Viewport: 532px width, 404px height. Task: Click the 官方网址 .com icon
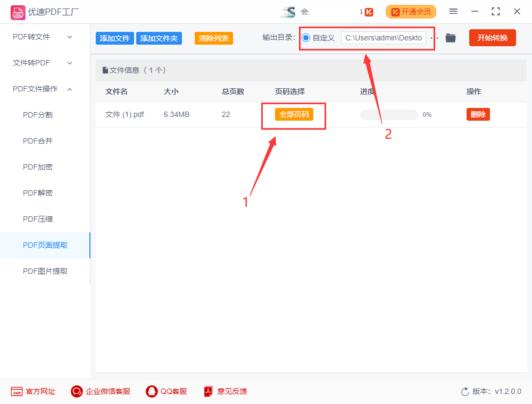coord(16,391)
